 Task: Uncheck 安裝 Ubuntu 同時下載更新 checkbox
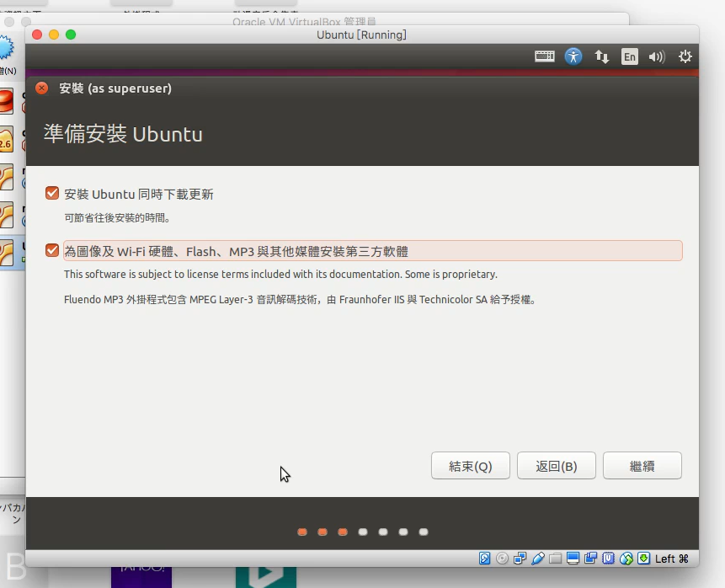click(52, 193)
